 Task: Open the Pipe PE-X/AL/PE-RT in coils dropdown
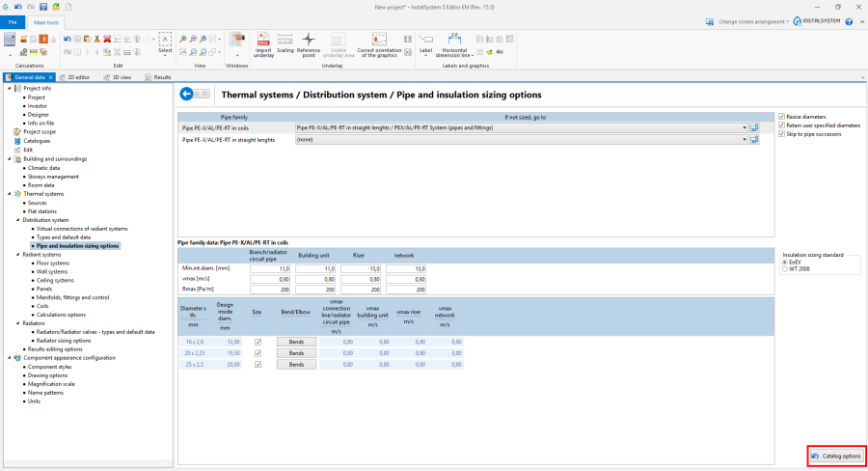[745, 126]
